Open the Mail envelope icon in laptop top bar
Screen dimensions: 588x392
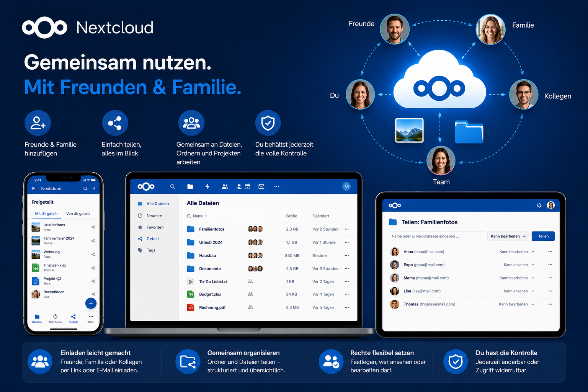coord(261,186)
